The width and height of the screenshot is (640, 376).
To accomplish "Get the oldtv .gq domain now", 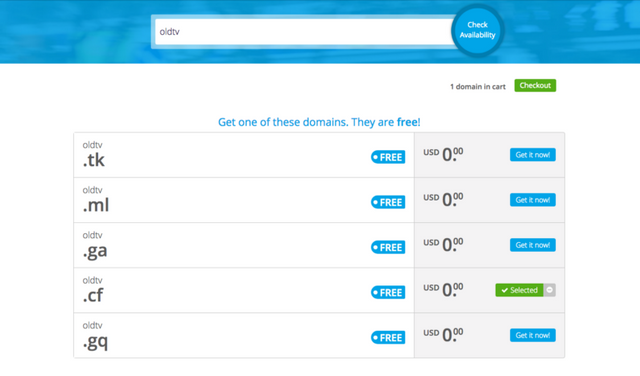I will [x=532, y=335].
